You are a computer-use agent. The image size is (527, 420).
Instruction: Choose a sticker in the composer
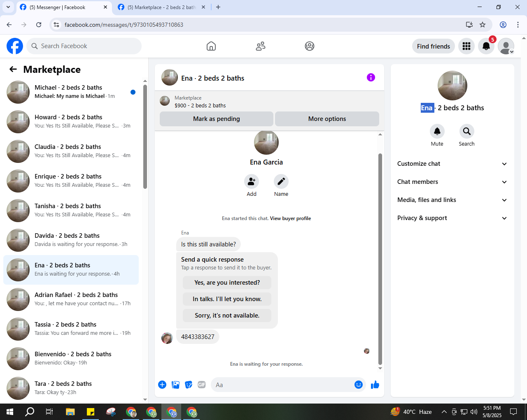[x=189, y=385]
